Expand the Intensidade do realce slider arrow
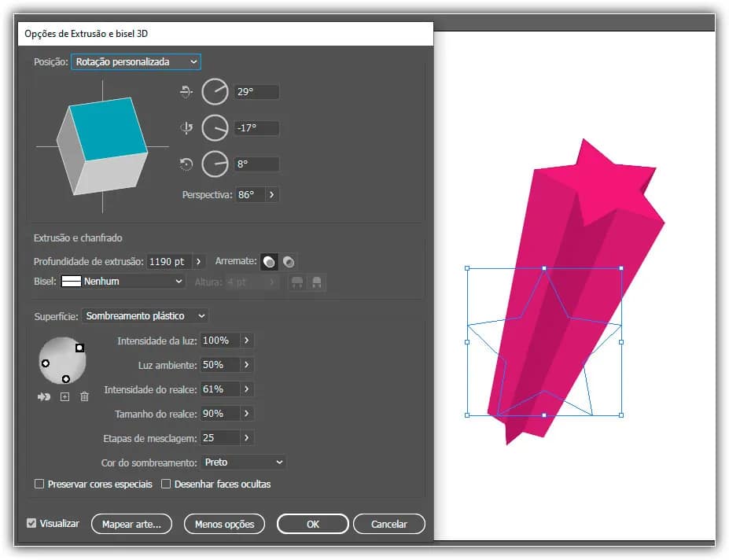Viewport: 729px width, 560px height. 247,389
